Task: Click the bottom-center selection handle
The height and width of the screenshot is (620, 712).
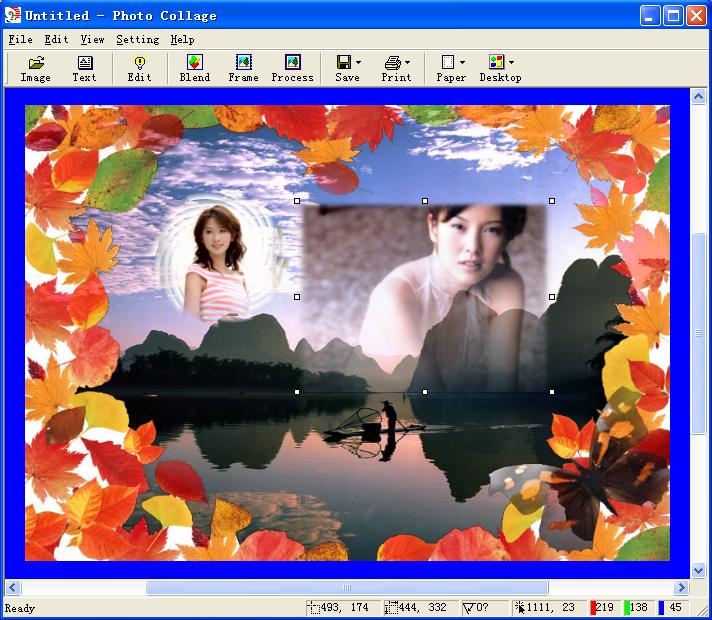Action: [x=425, y=392]
